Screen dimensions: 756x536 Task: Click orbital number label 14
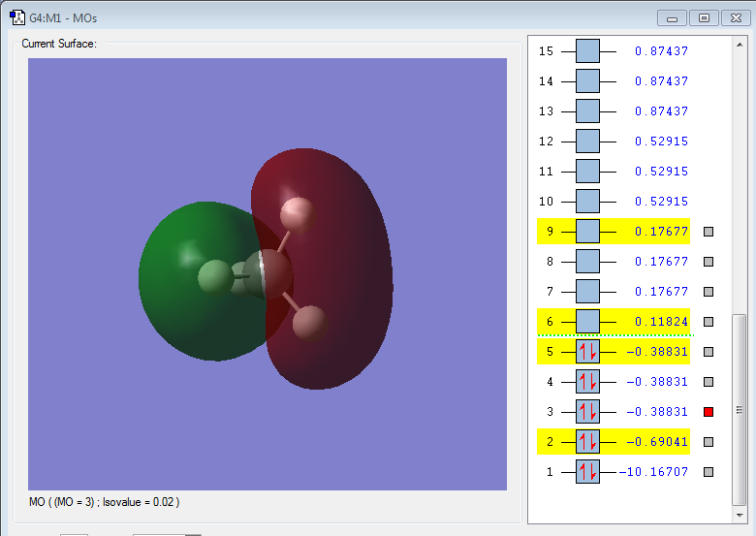[546, 81]
